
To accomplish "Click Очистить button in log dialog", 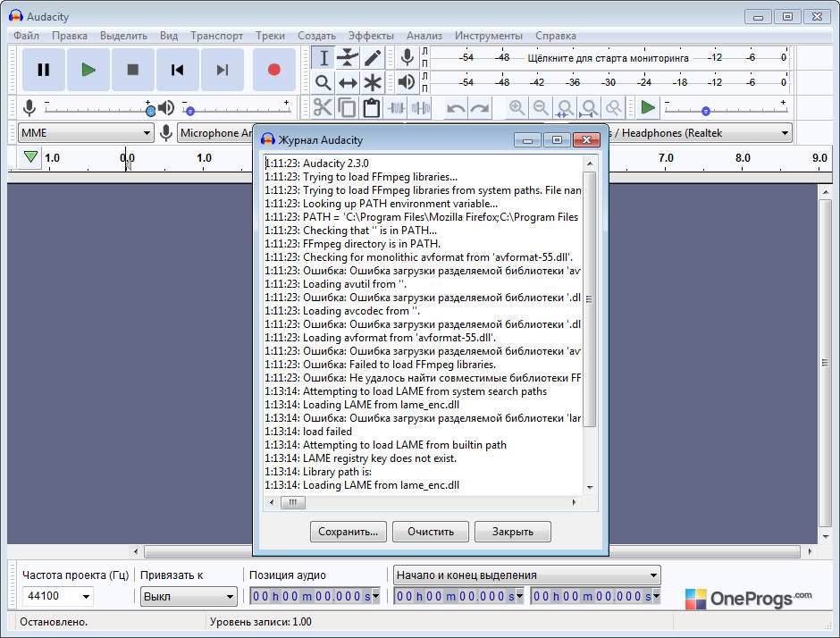I will pyautogui.click(x=431, y=532).
